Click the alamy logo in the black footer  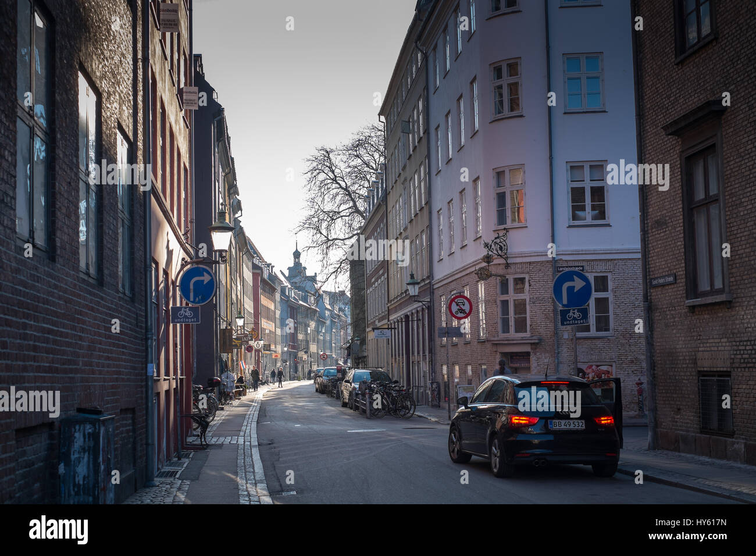tap(58, 530)
